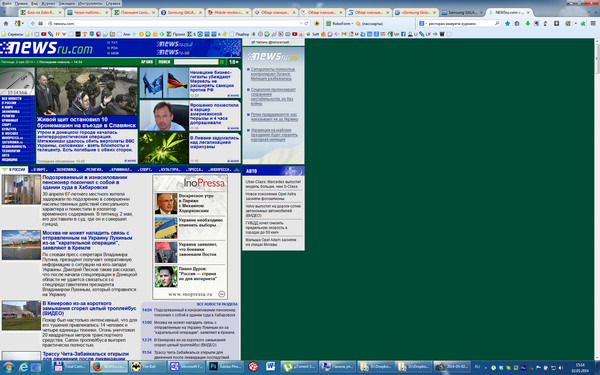
Task: Click the InoPressa banner image
Action: 190,183
